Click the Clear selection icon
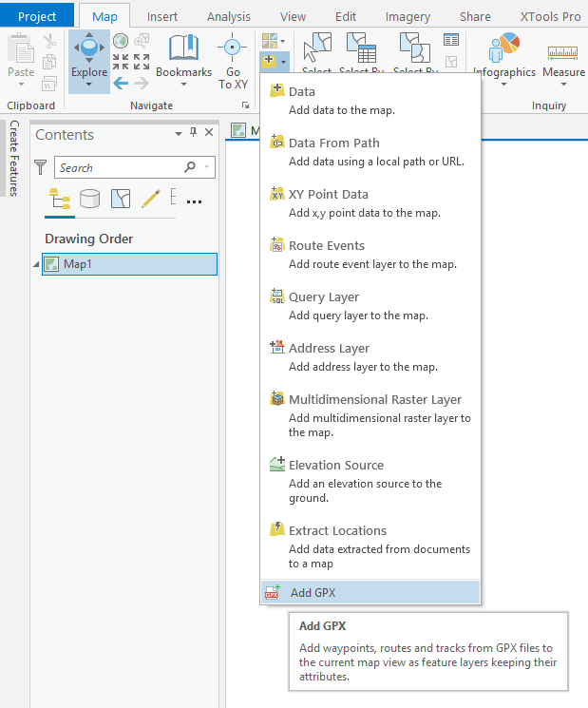 (x=451, y=62)
